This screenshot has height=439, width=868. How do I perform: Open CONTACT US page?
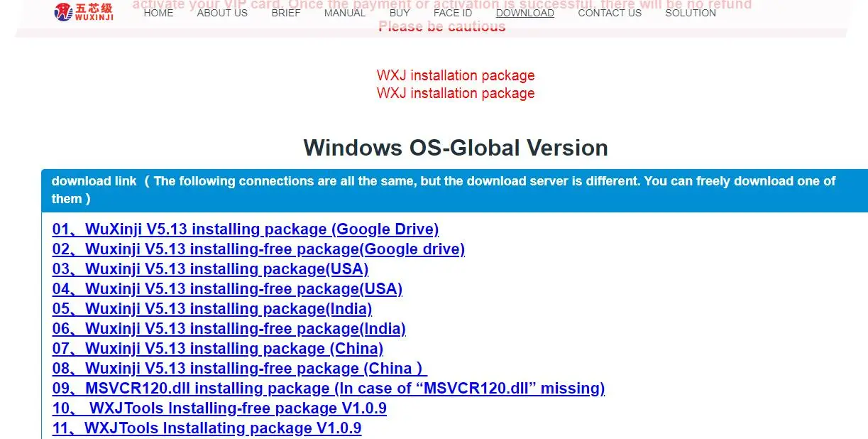point(610,13)
